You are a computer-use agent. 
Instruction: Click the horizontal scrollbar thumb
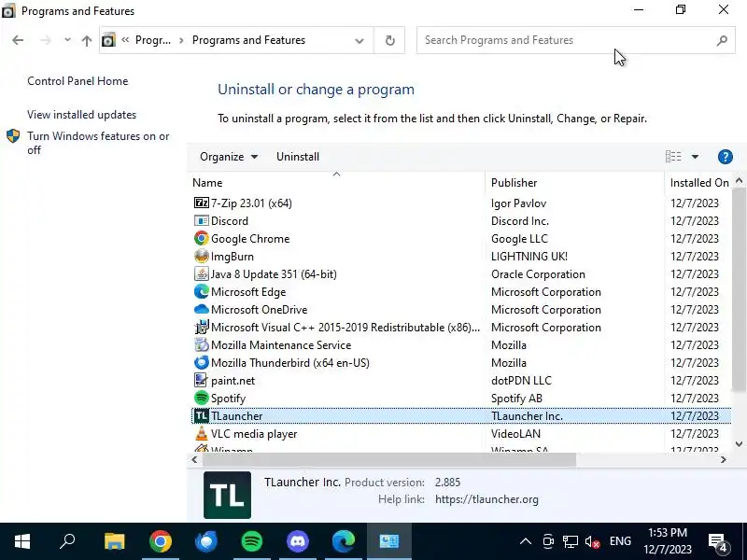389,459
